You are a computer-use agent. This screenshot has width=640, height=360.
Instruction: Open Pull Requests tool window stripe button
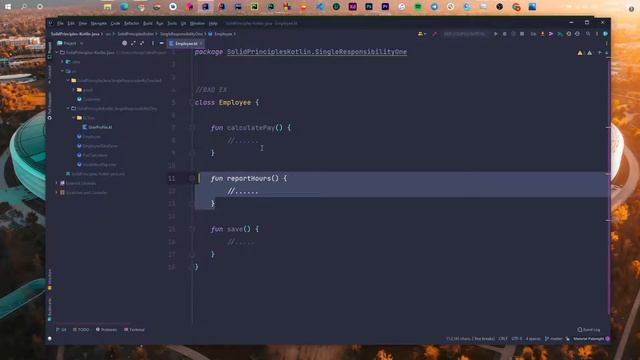(x=50, y=105)
